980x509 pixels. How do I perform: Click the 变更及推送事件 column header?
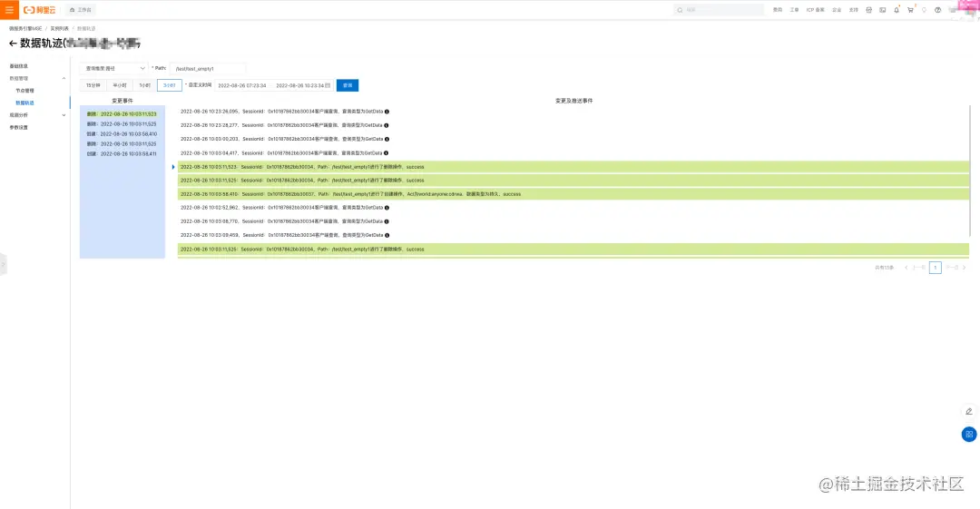(573, 101)
